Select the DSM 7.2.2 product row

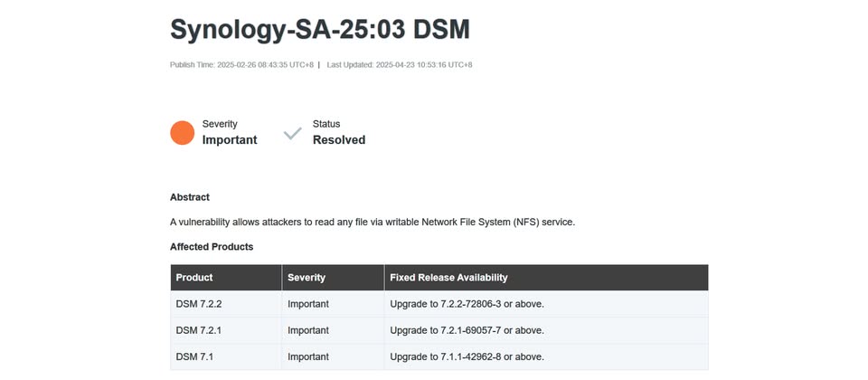click(x=439, y=304)
